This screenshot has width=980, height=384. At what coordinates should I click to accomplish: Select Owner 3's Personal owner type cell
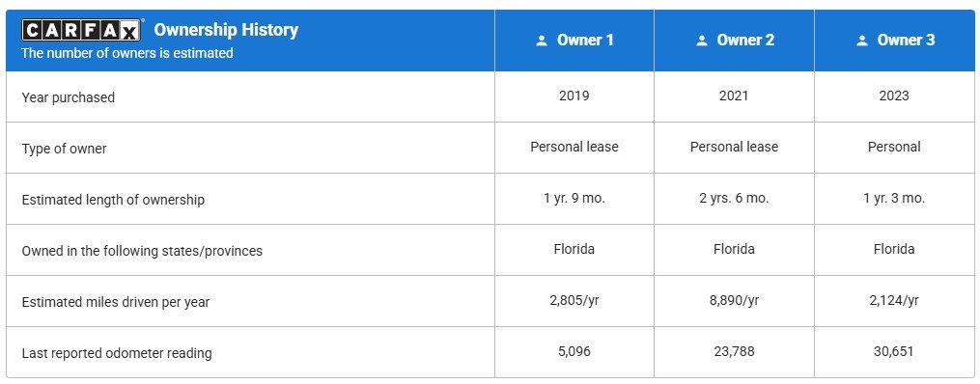coord(894,148)
